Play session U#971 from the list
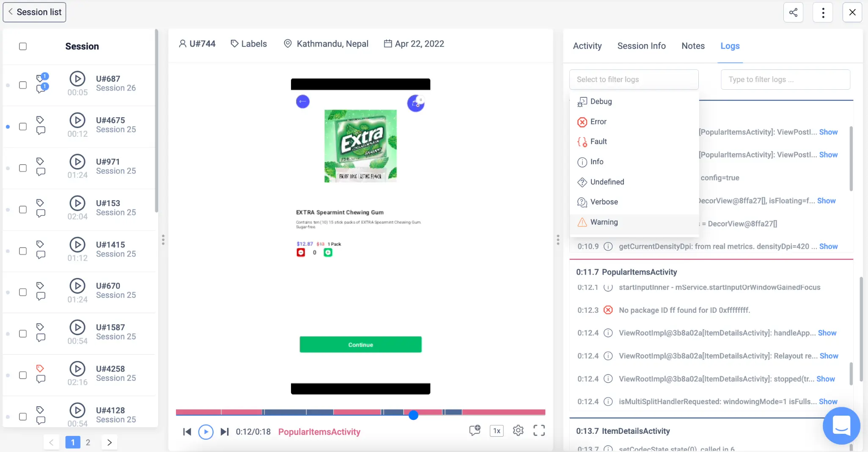This screenshot has height=452, width=868. coord(77,162)
